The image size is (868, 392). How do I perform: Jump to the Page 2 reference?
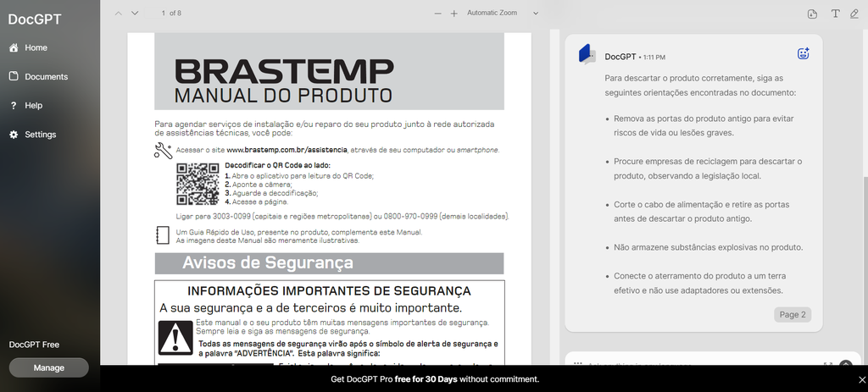(793, 315)
